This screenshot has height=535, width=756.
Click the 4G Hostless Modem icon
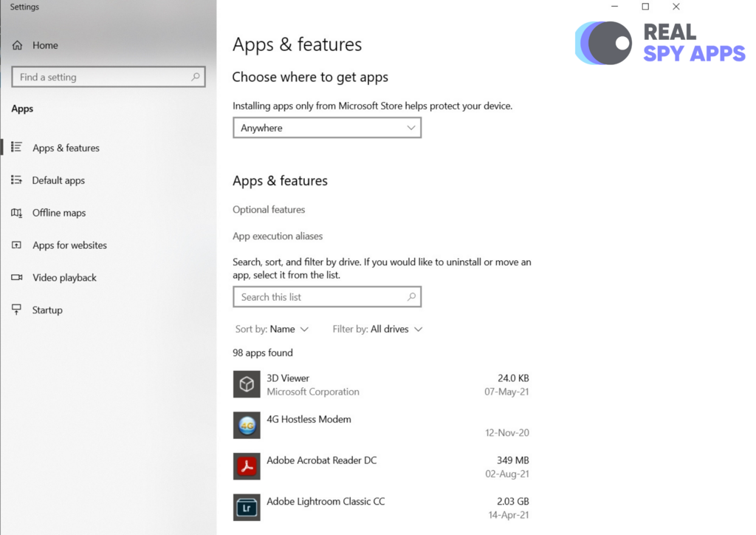[x=247, y=426]
